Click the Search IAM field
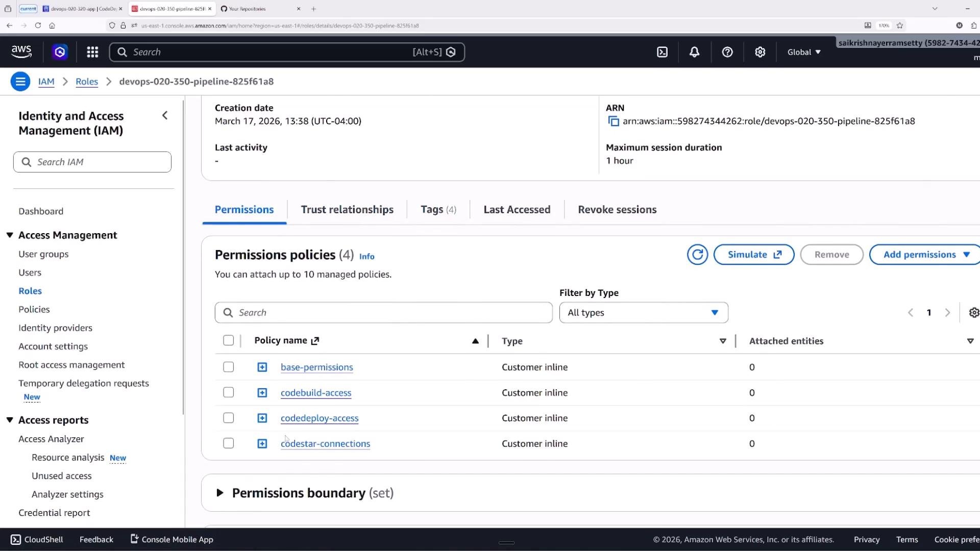 (x=92, y=162)
